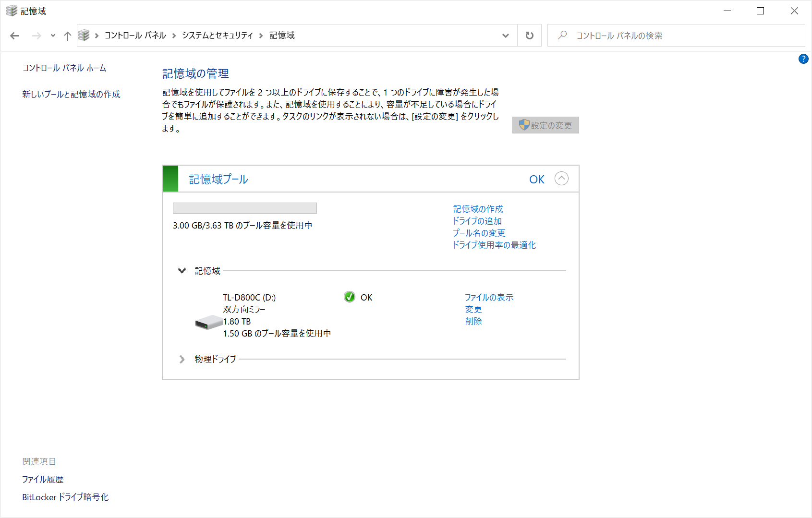Viewport: 812px width, 518px height.
Task: Expand the 物理ドライブ section
Action: [182, 359]
